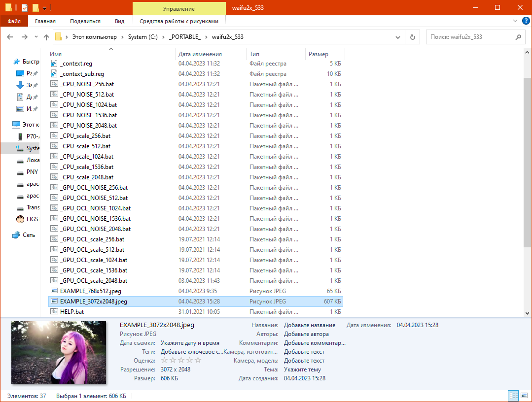Click the Добавьте автора field
The width and height of the screenshot is (532, 402).
click(306, 334)
